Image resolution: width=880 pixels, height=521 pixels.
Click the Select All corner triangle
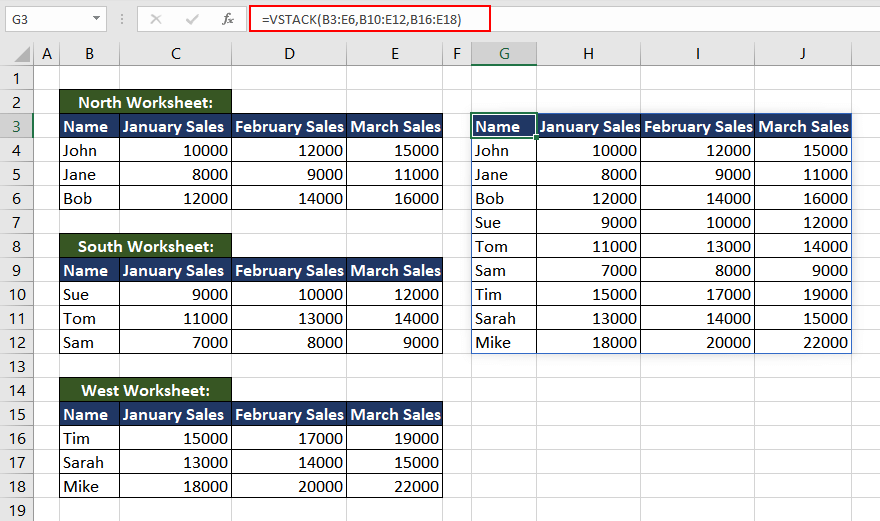(x=22, y=54)
